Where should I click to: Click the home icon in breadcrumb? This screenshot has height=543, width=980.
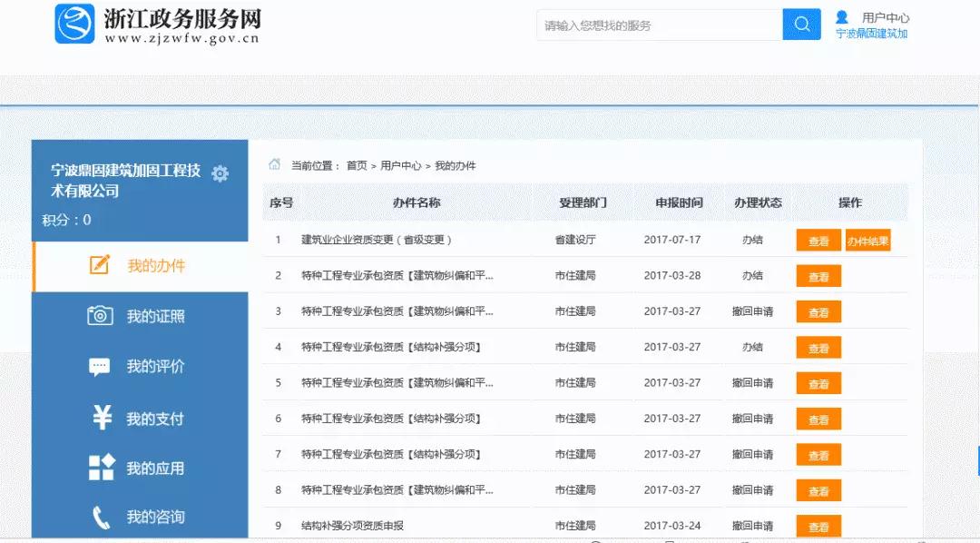(x=274, y=164)
